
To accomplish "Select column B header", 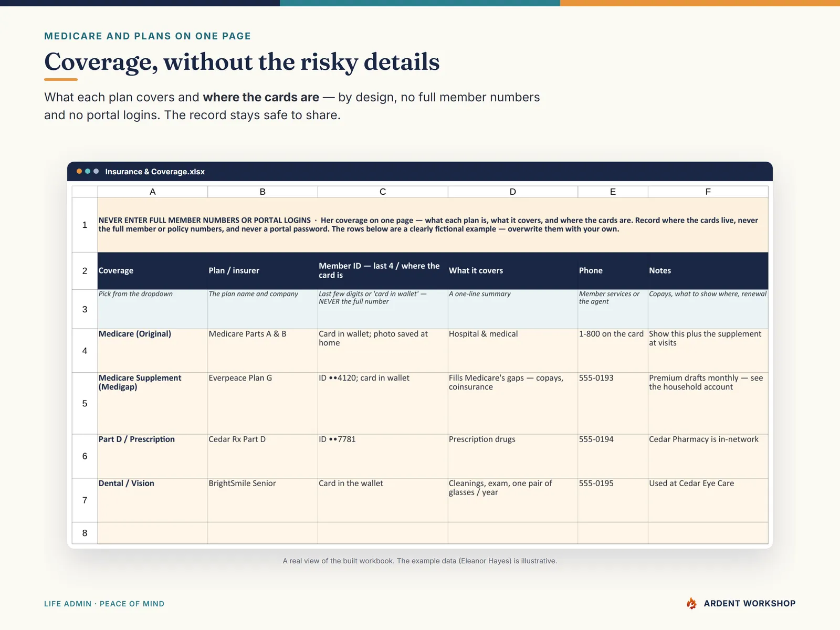I will [262, 192].
